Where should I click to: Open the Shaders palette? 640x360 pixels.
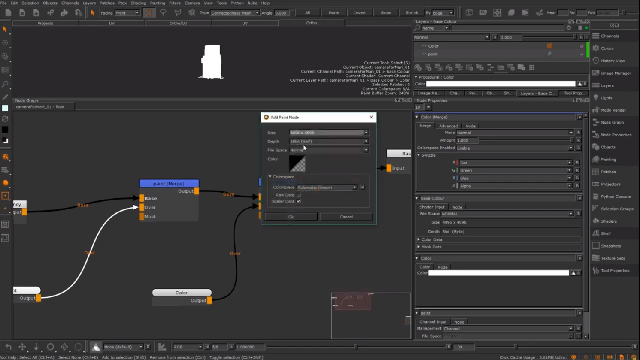pos(608,221)
